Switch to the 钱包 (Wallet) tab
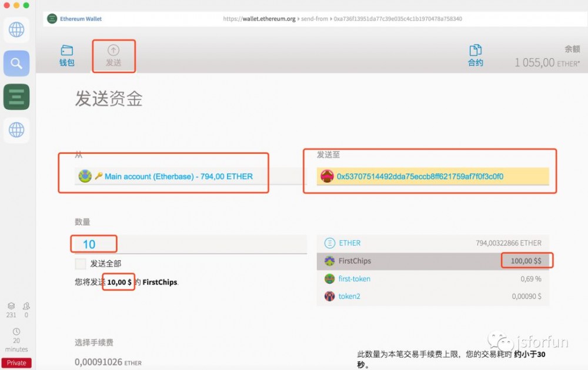588x370 pixels. 66,56
